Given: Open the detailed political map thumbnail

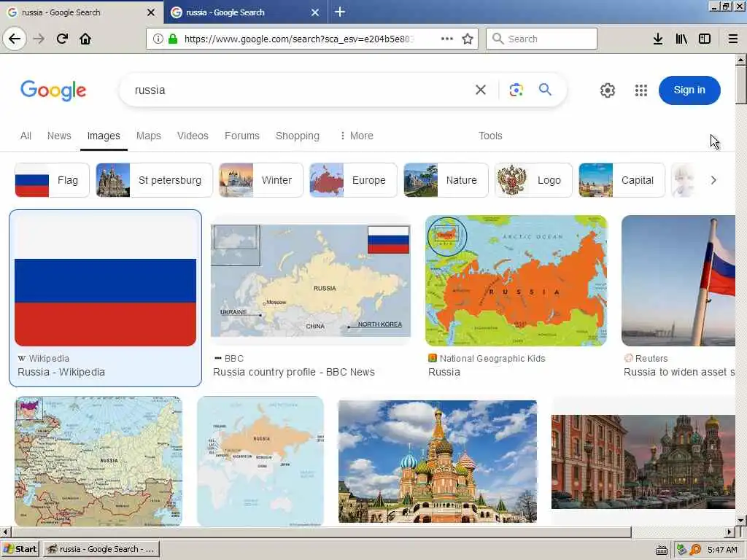Looking at the screenshot, I should point(98,461).
